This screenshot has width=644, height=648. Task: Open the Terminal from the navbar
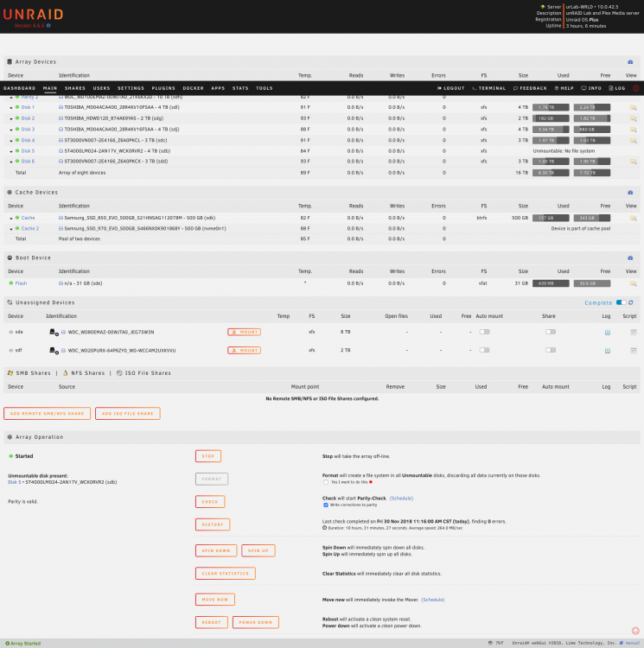(x=488, y=88)
